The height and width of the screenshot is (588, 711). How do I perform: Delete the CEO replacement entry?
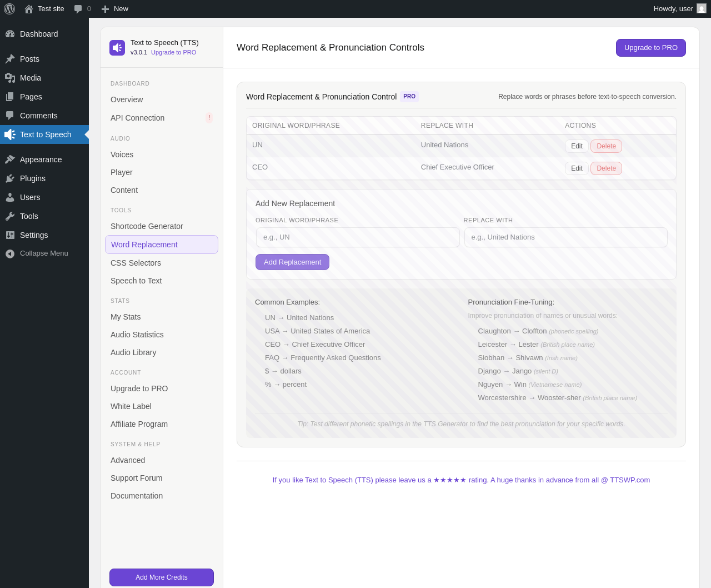click(606, 168)
